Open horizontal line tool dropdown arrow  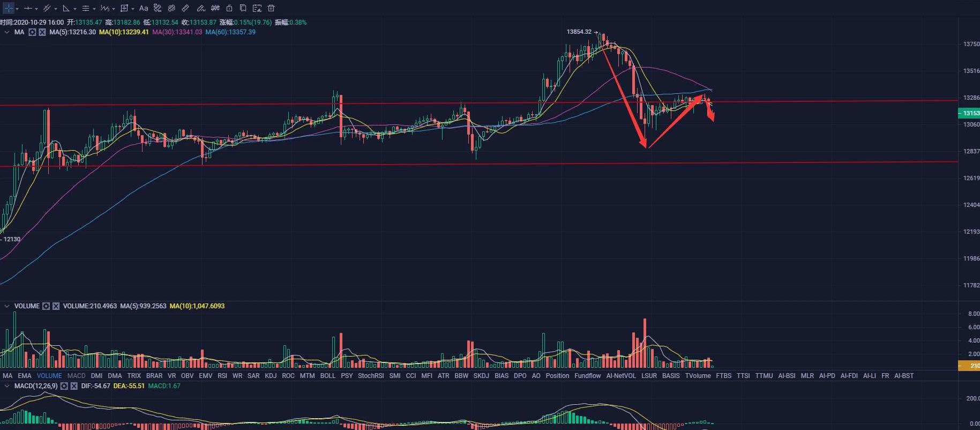coord(36,9)
